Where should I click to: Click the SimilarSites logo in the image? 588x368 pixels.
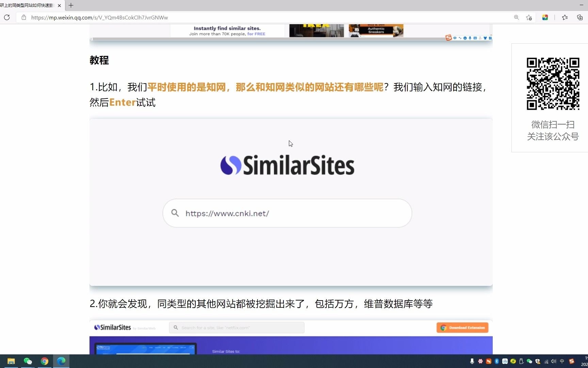[288, 166]
